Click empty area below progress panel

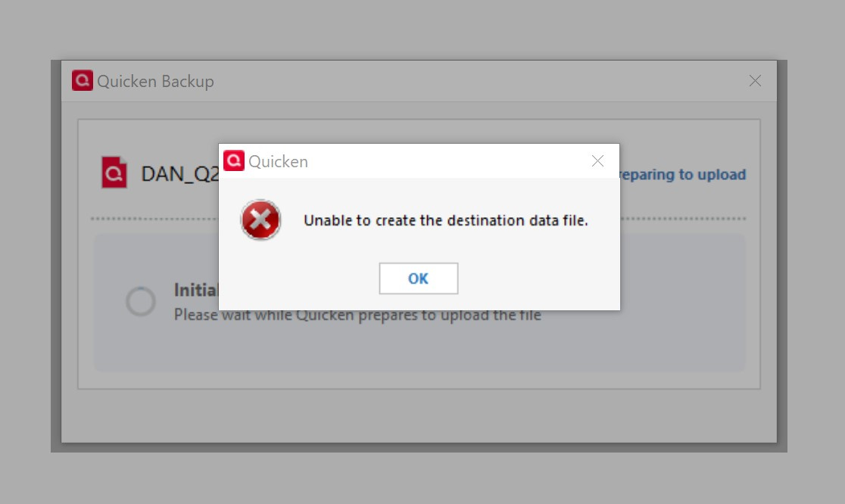[x=419, y=415]
